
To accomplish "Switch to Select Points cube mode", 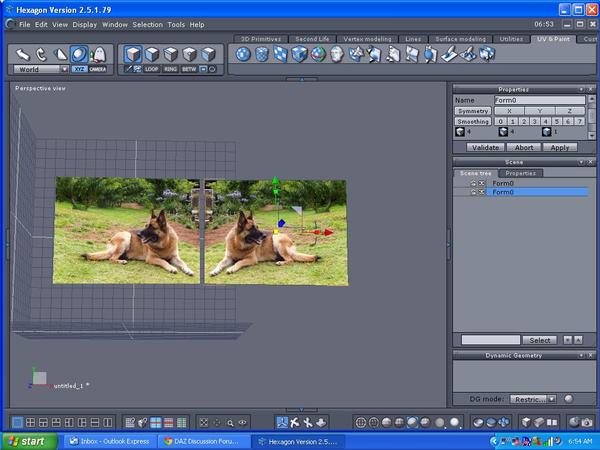I will [x=190, y=54].
